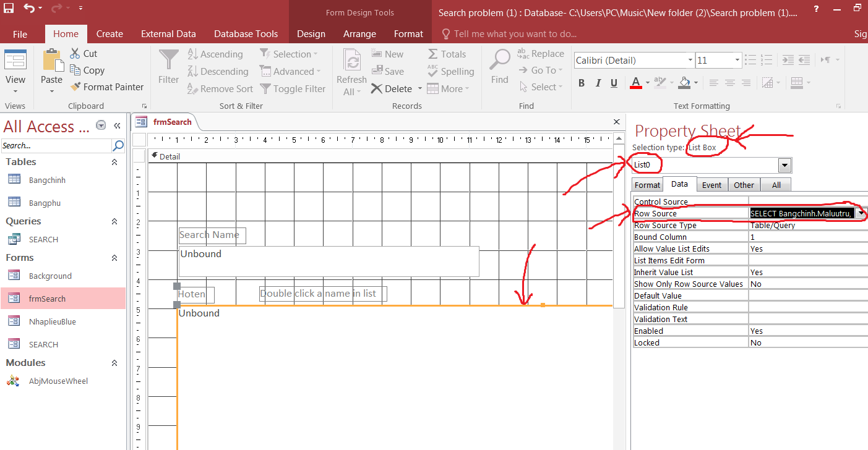Open the font size dropdown

(x=737, y=61)
